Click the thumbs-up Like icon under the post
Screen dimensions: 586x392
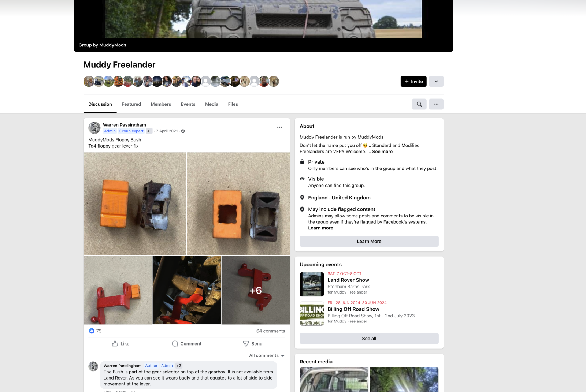pos(115,344)
